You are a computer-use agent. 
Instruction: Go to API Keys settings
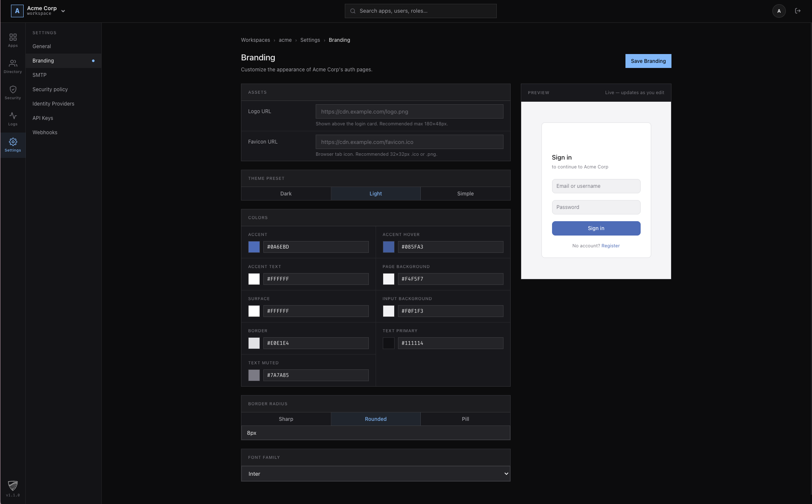(x=43, y=118)
